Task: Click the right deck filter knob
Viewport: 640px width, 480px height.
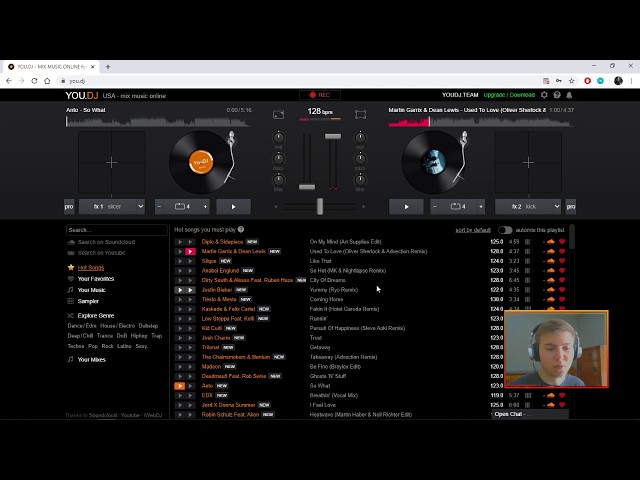Action: point(360,180)
